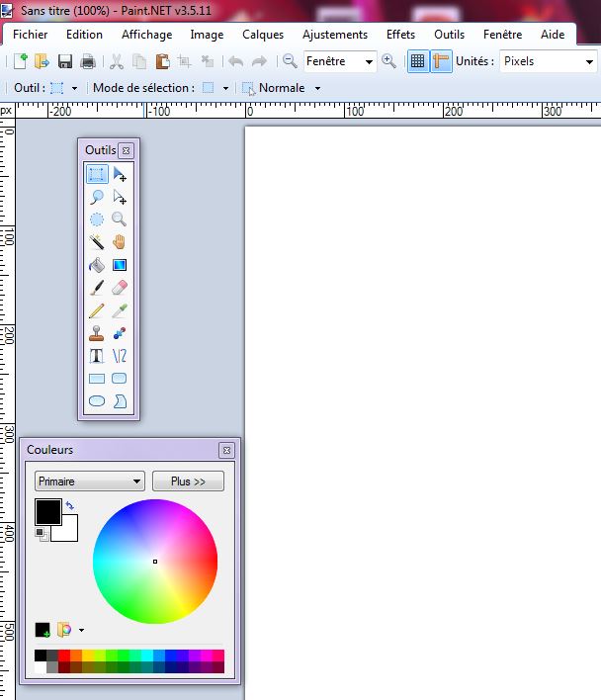This screenshot has width=601, height=700.
Task: Select the Magic Wand tool
Action: point(97,242)
